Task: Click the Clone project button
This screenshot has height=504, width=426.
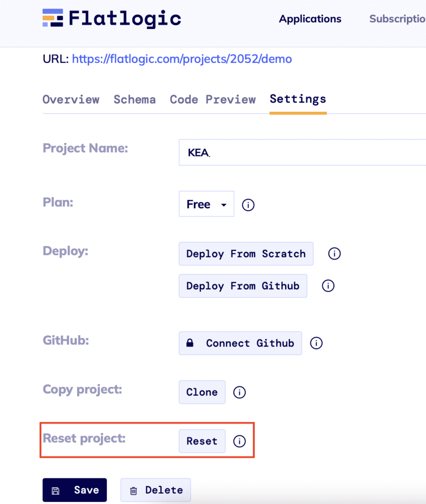Action: pos(202,392)
